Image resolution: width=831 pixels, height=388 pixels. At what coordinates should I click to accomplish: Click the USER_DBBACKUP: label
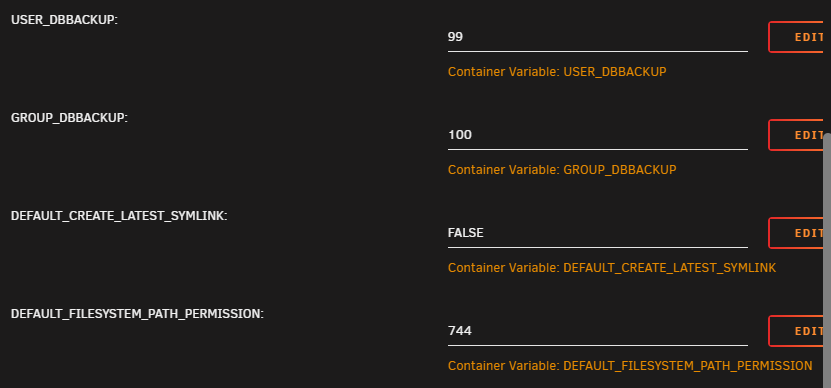tap(64, 20)
